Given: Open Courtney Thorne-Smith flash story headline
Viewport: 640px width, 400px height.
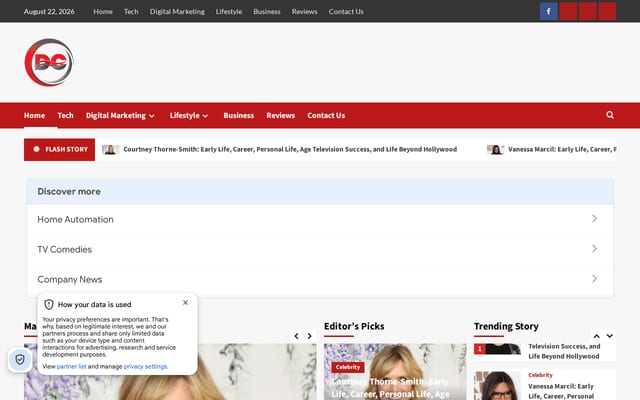Looking at the screenshot, I should click(290, 149).
